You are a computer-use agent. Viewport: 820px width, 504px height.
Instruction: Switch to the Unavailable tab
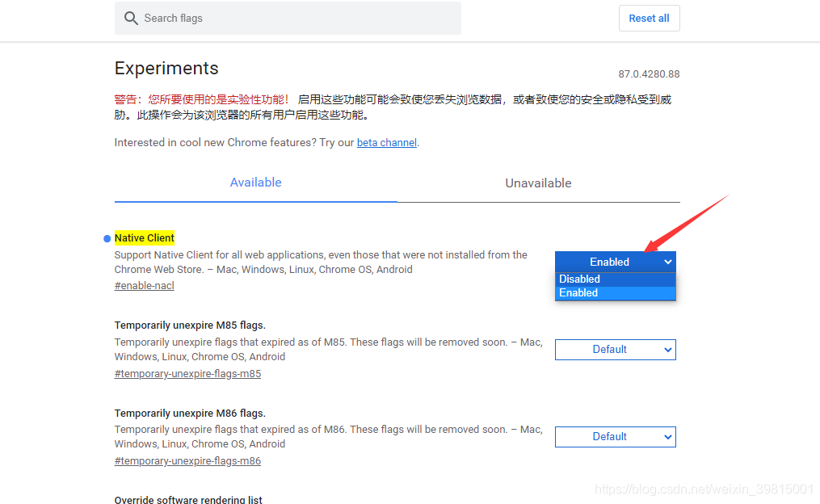(538, 183)
